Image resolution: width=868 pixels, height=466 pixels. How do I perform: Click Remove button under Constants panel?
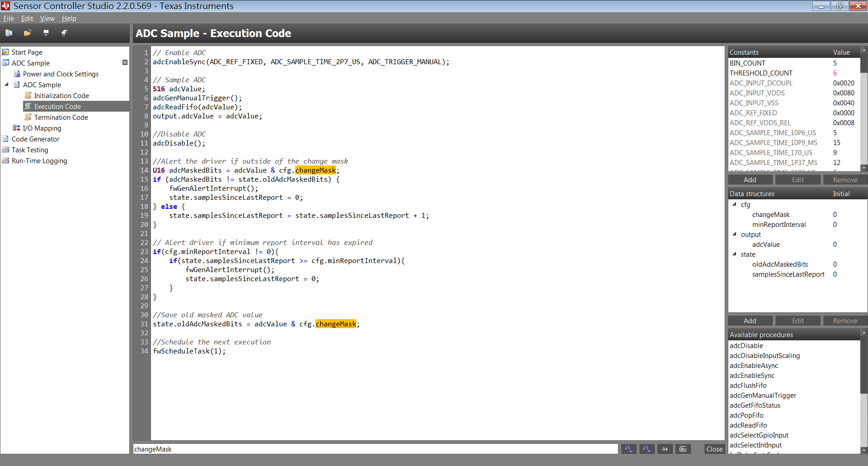pos(845,180)
